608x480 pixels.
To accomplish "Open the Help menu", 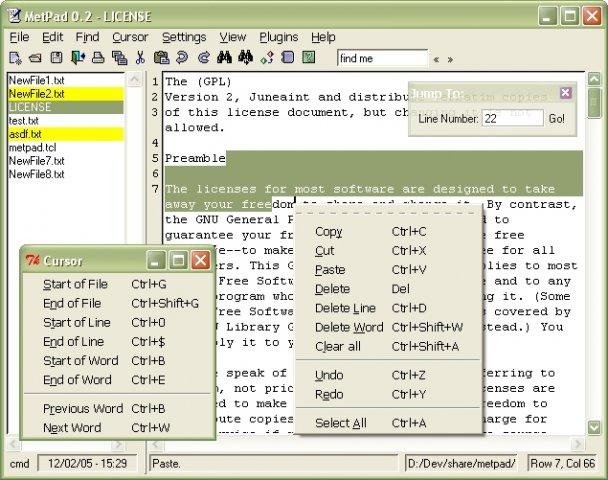I will [323, 37].
